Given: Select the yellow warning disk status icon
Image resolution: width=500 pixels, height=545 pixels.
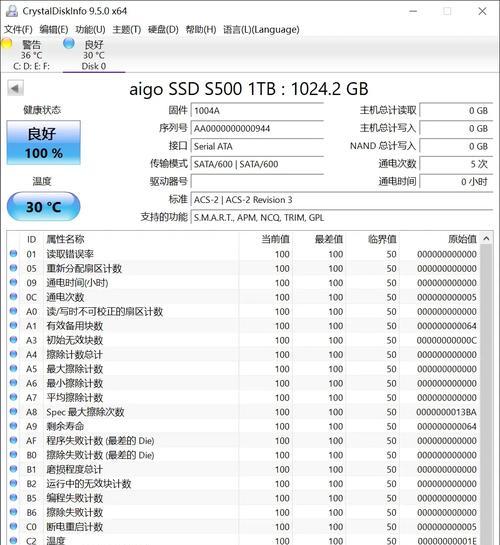Looking at the screenshot, I should 6,43.
